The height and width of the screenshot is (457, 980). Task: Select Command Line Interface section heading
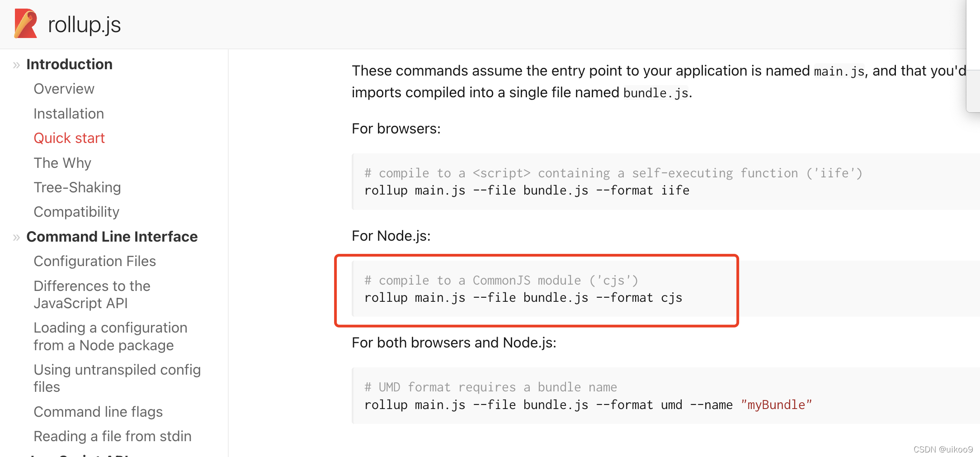[x=112, y=237]
